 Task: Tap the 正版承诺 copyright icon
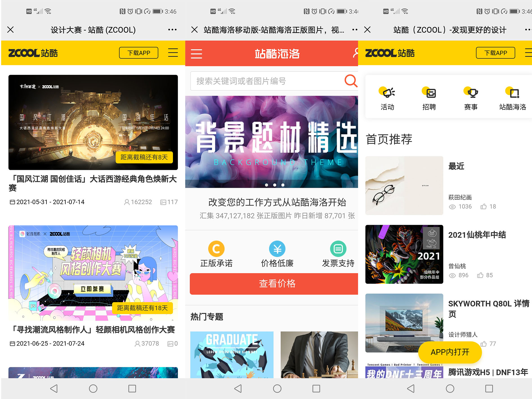pos(216,249)
